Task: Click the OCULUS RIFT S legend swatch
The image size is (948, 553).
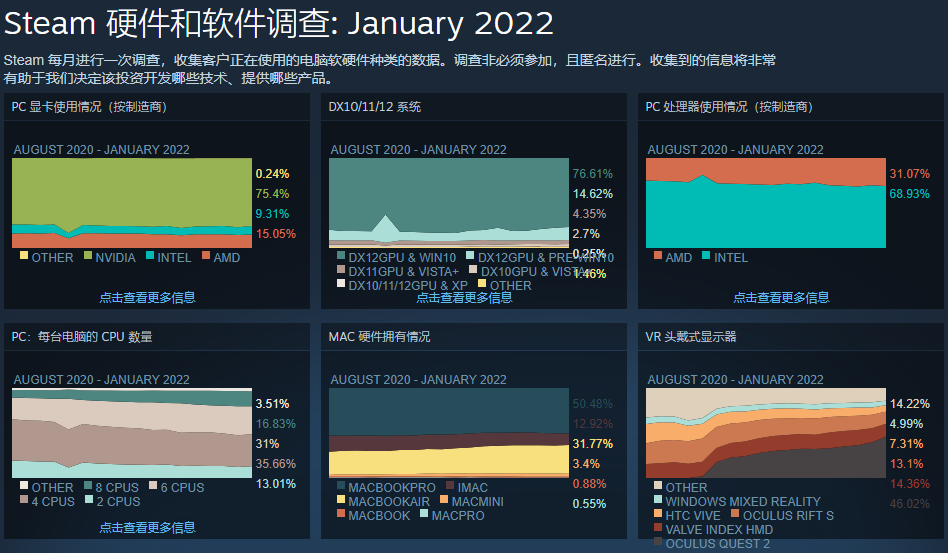Action: coord(735,513)
